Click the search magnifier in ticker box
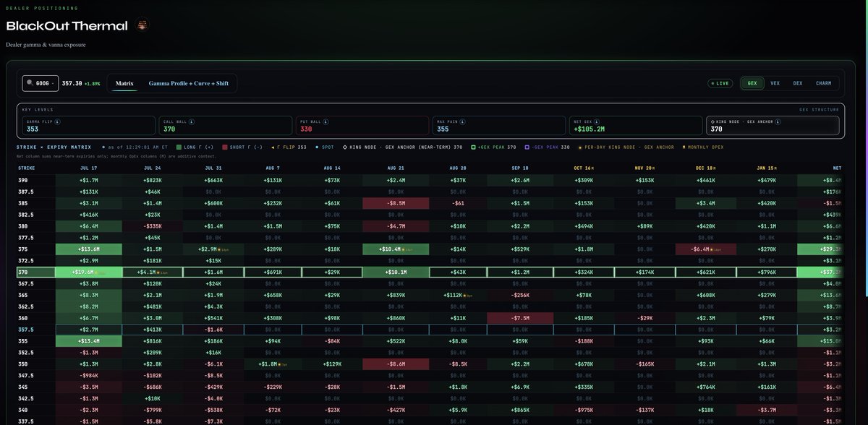This screenshot has height=425, width=868. coord(30,84)
